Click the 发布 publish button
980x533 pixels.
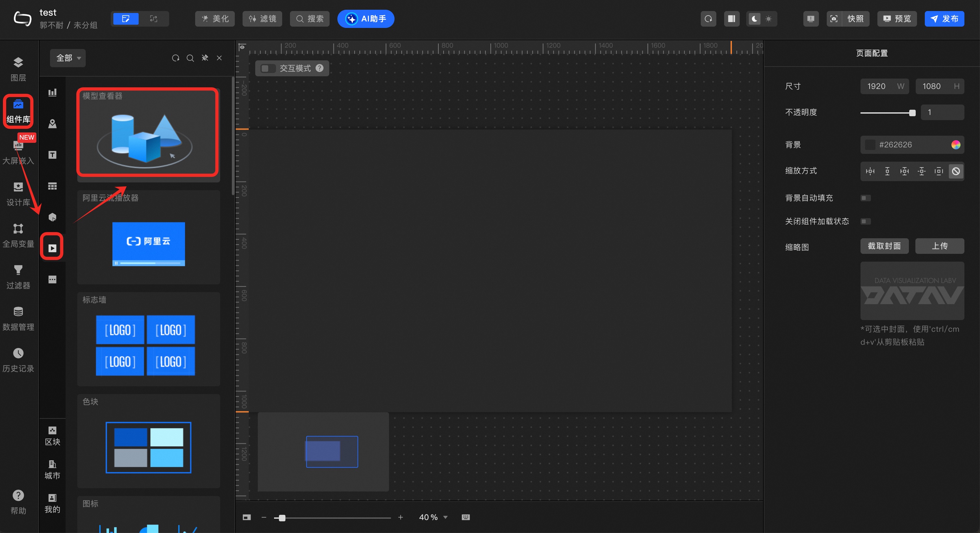944,19
